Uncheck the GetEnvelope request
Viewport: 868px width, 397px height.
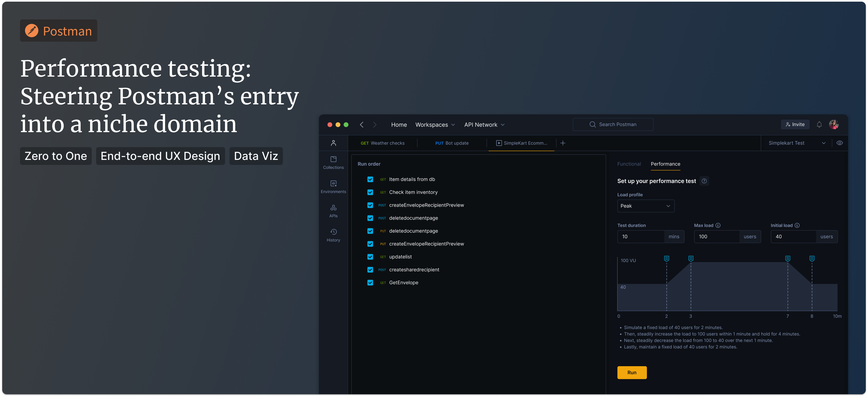pos(370,283)
